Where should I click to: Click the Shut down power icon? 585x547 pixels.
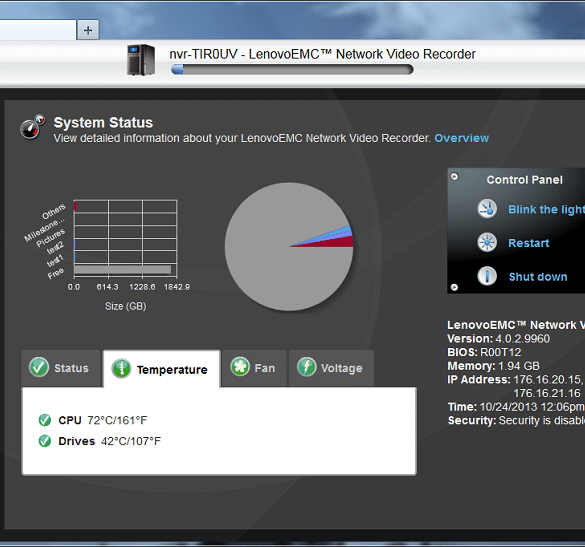tap(487, 276)
